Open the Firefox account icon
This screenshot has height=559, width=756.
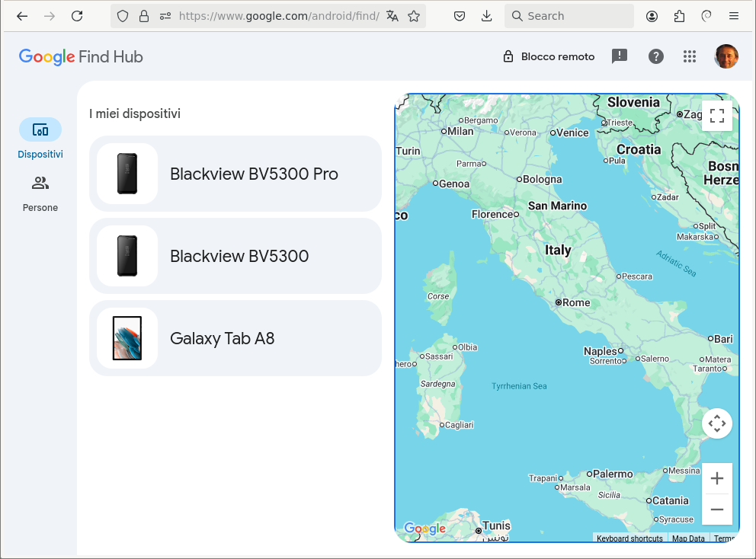(652, 17)
